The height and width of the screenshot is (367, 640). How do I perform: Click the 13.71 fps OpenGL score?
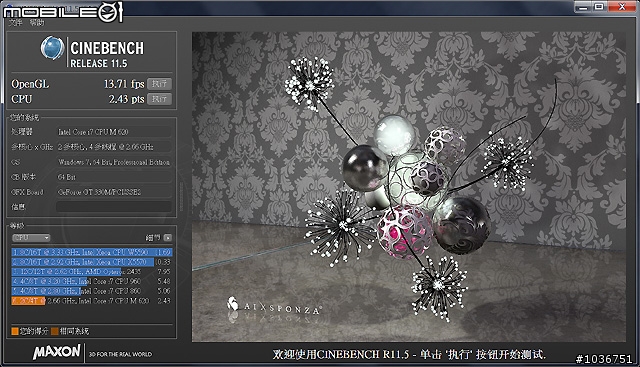coord(124,84)
